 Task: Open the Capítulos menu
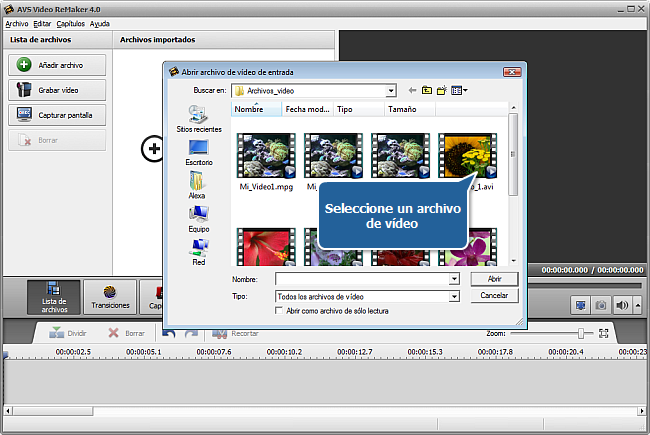pyautogui.click(x=70, y=22)
